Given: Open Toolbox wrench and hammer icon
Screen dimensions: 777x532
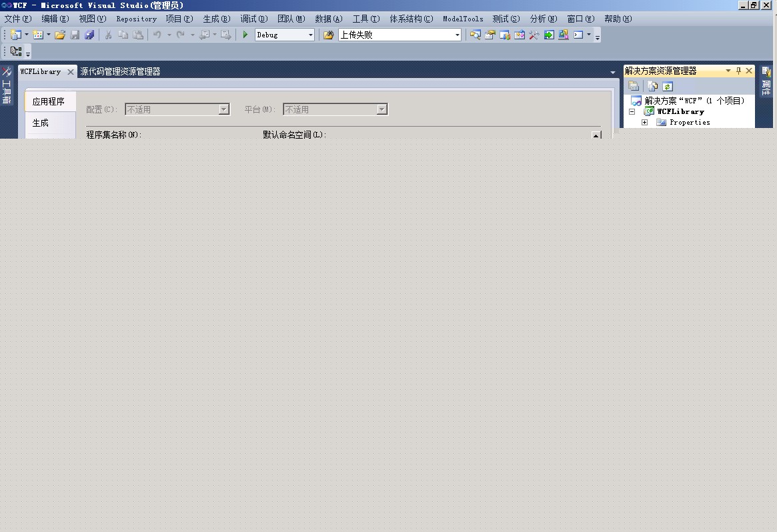Looking at the screenshot, I should click(x=534, y=35).
